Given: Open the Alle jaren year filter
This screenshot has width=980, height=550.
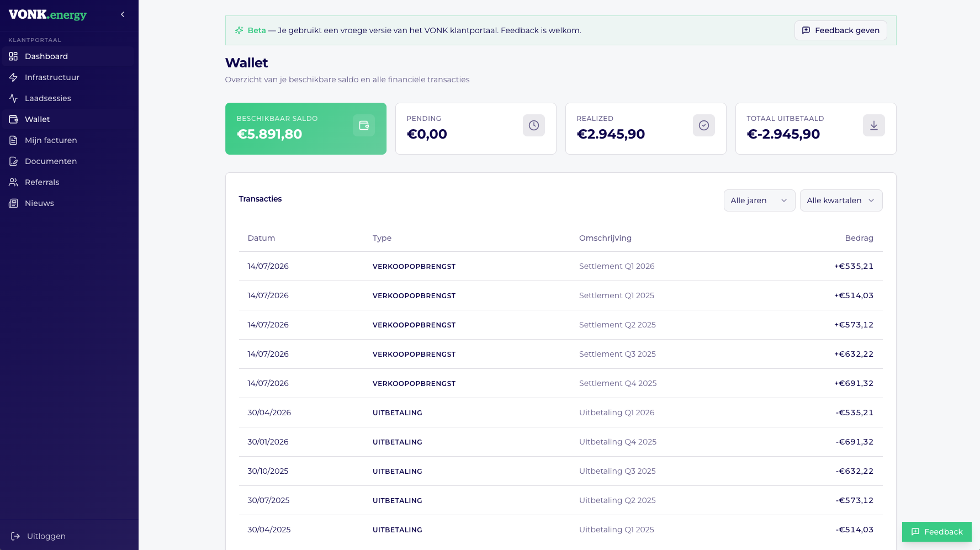Looking at the screenshot, I should tap(759, 200).
